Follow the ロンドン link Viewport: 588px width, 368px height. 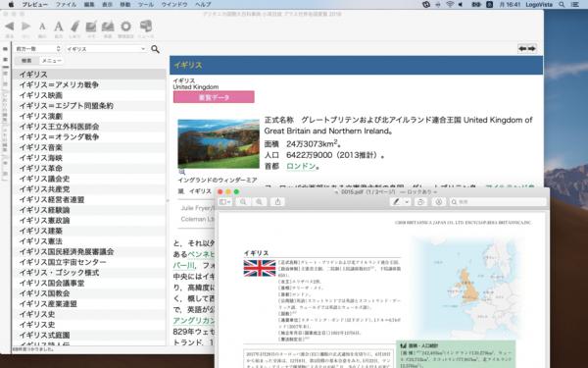click(x=301, y=166)
